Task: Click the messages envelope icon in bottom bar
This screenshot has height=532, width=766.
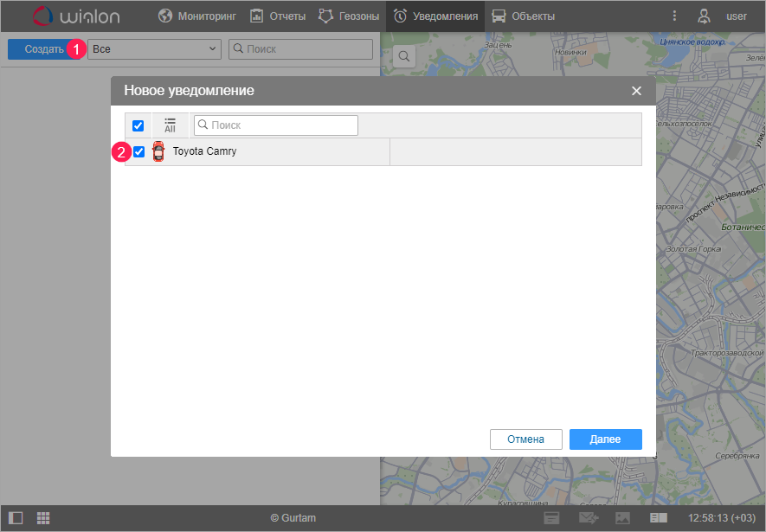Action: pos(589,518)
